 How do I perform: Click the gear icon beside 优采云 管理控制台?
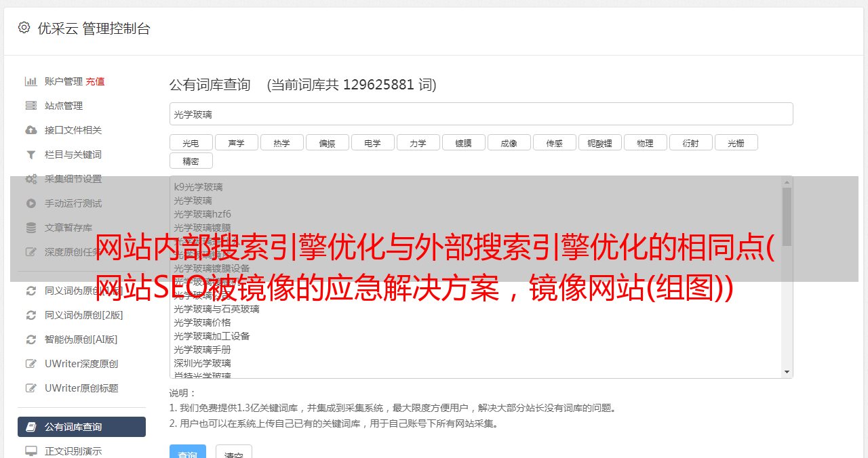click(x=24, y=28)
